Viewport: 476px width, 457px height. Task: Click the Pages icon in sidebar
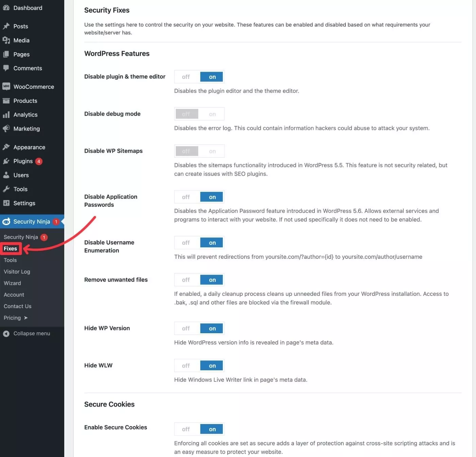[x=6, y=54]
